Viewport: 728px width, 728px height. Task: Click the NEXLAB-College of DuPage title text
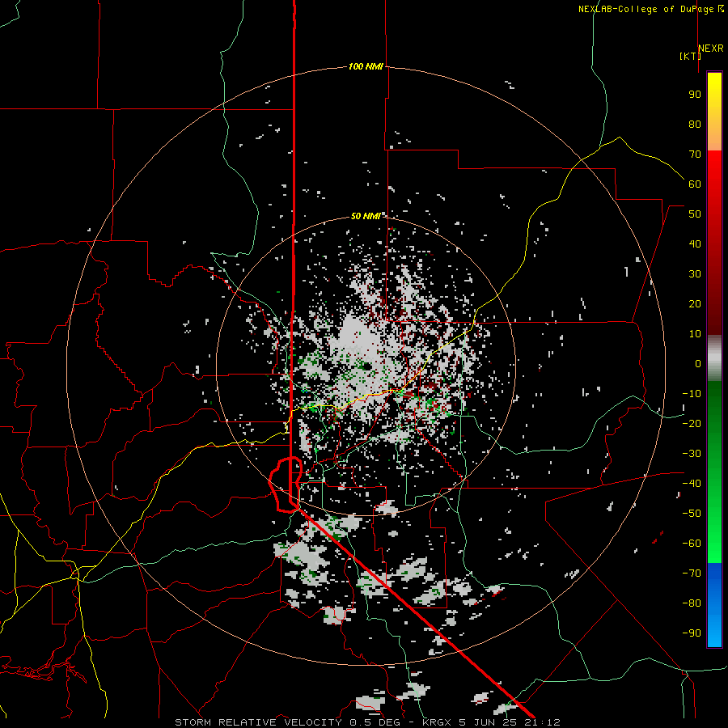click(x=651, y=9)
